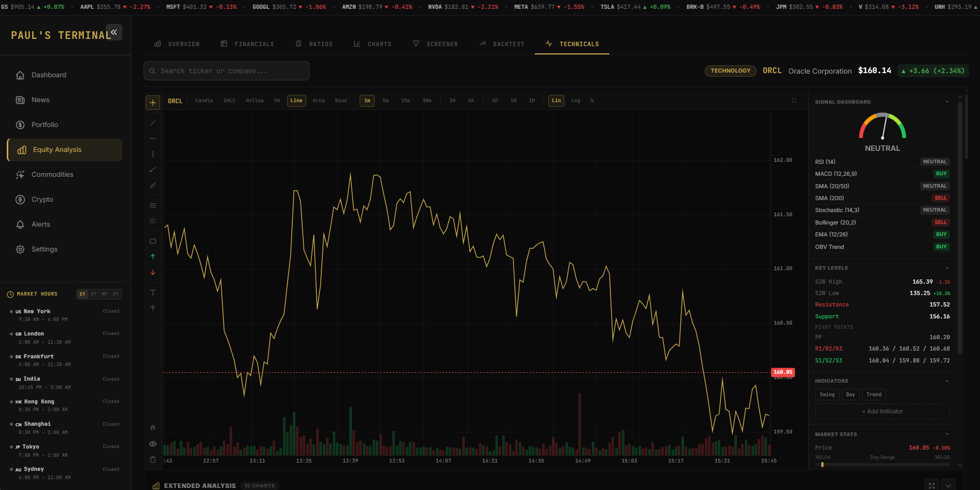Choose the parallel channel drawing tool
980x490 pixels.
(x=153, y=185)
